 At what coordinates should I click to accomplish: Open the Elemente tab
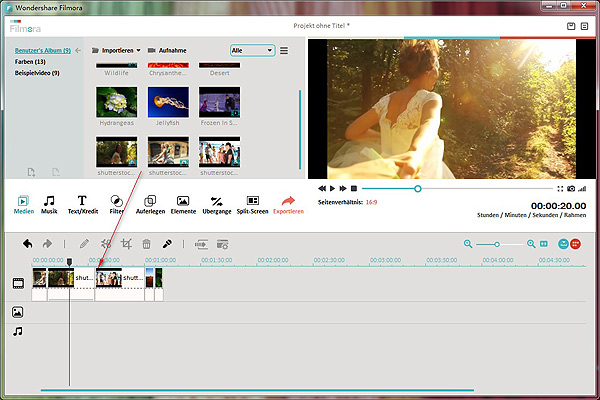(183, 205)
